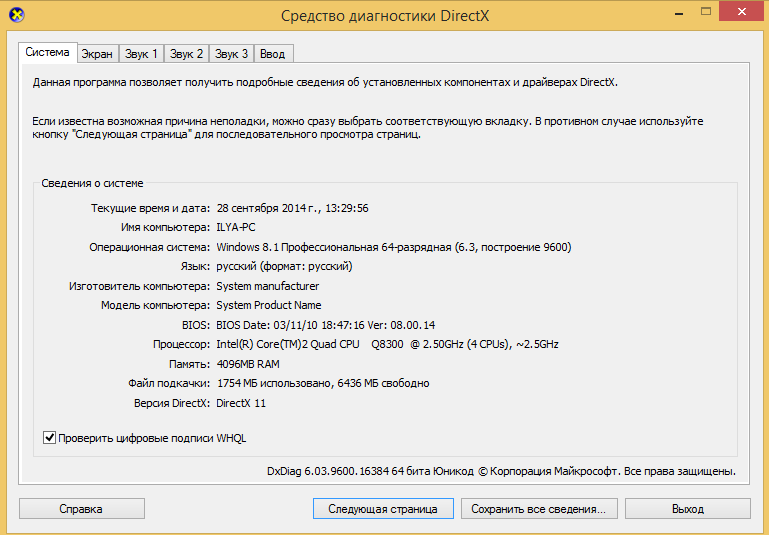The height and width of the screenshot is (535, 769).
Task: Switch to the Экран tab
Action: 97,53
